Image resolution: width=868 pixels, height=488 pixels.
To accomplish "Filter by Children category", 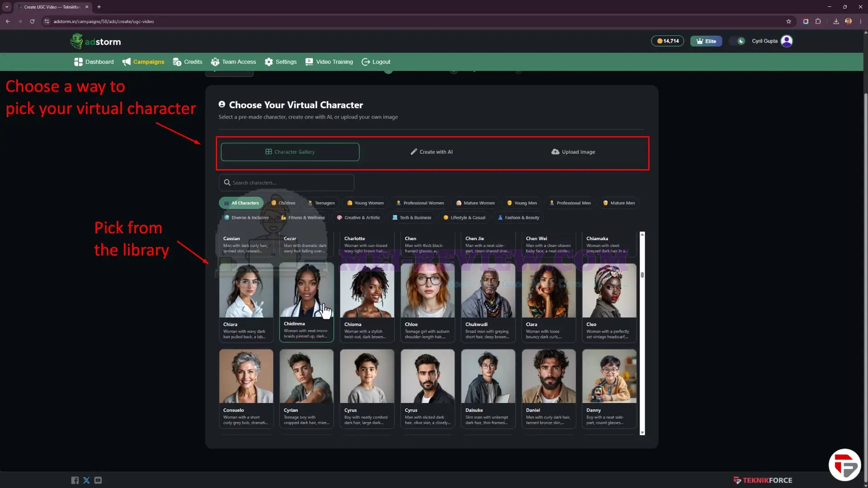I will tap(283, 203).
